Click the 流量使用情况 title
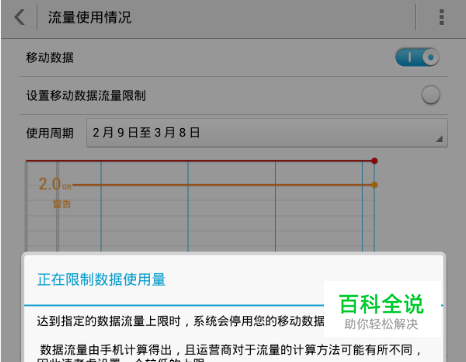The height and width of the screenshot is (362, 466). (90, 17)
